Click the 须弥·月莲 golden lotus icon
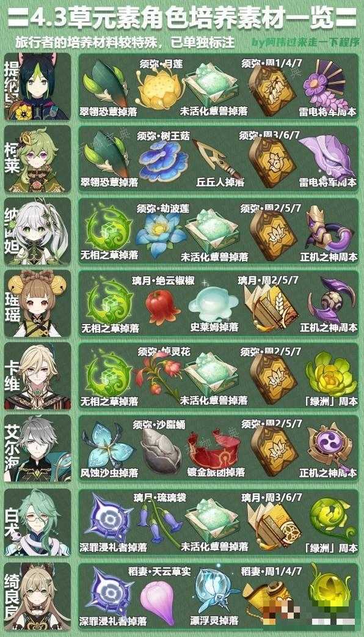The height and width of the screenshot is (637, 364). coord(159,89)
